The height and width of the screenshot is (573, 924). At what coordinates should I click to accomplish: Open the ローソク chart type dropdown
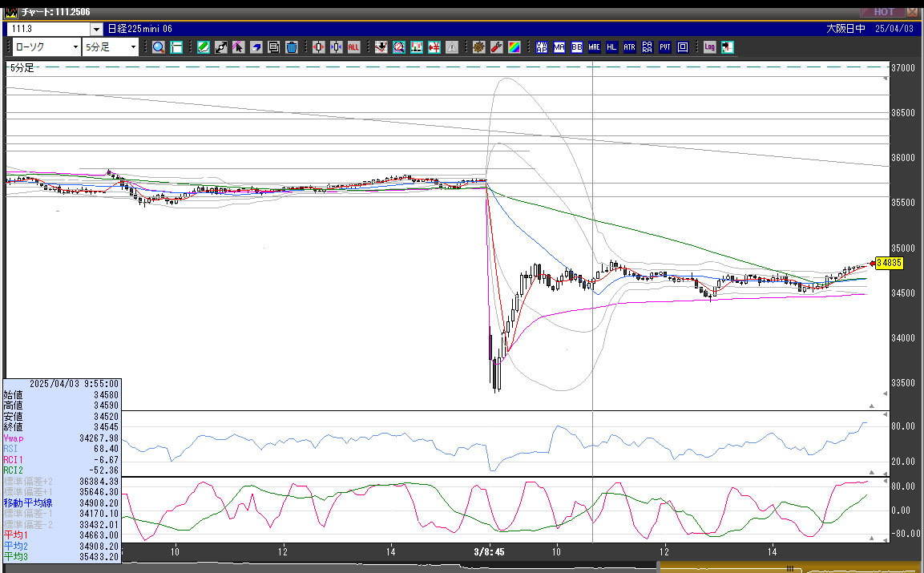(46, 47)
